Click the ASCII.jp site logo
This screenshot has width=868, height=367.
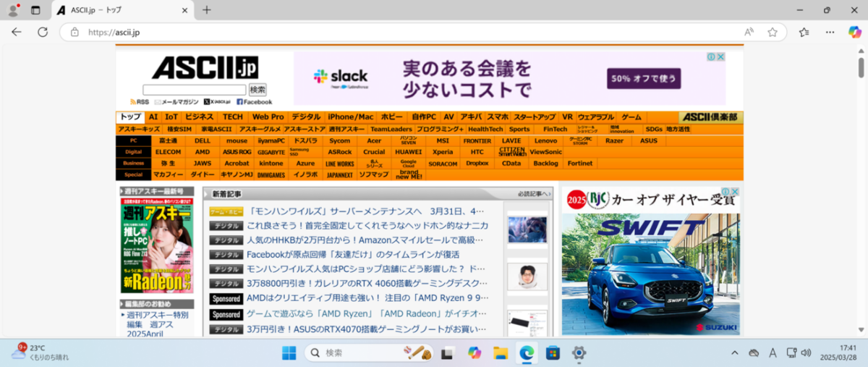point(205,67)
